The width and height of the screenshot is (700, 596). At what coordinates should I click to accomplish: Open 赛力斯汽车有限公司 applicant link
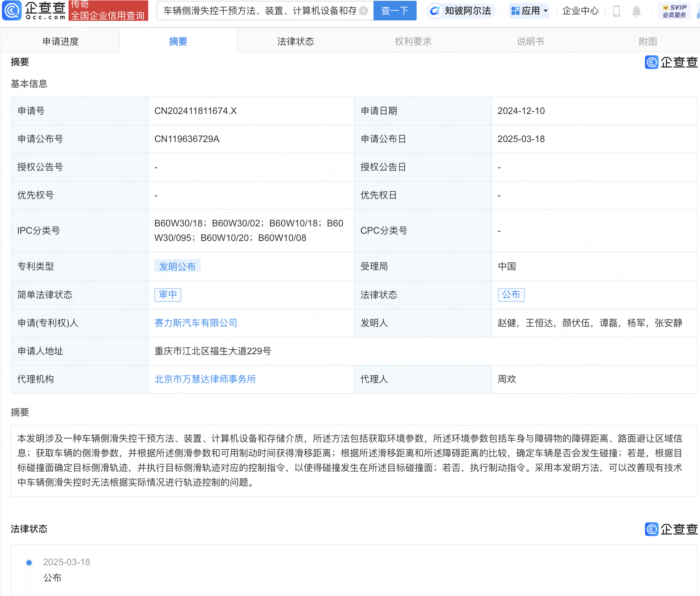point(196,323)
